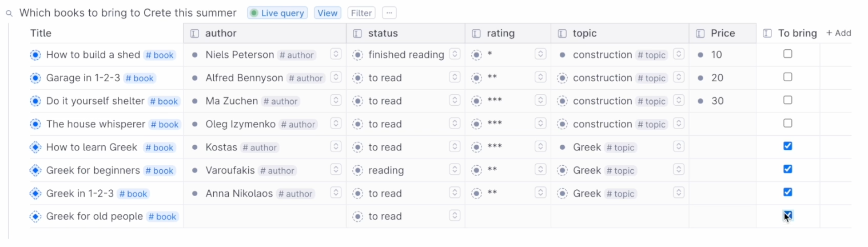868x247 pixels.
Task: Click the empty author cell for Greek for old people
Action: (265, 217)
